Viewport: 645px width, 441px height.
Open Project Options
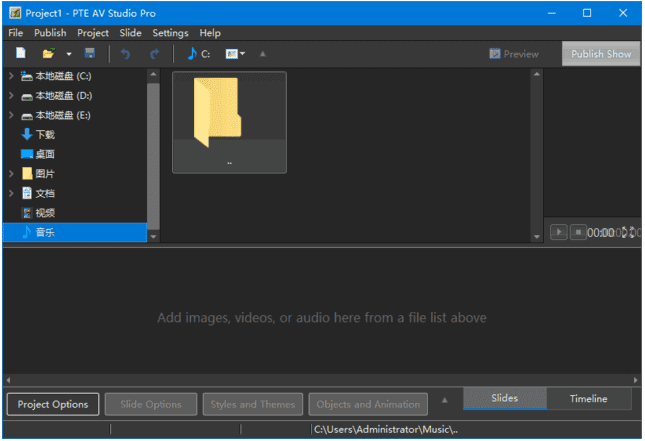53,404
